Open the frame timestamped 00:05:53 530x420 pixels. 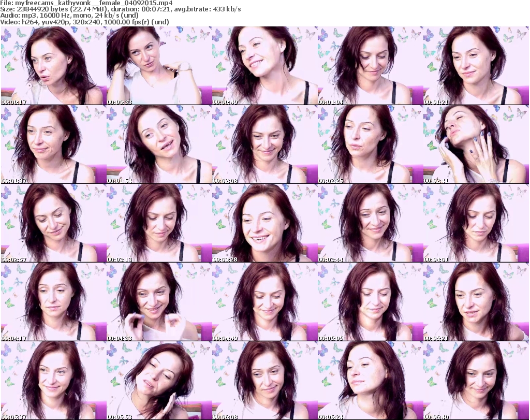point(159,381)
